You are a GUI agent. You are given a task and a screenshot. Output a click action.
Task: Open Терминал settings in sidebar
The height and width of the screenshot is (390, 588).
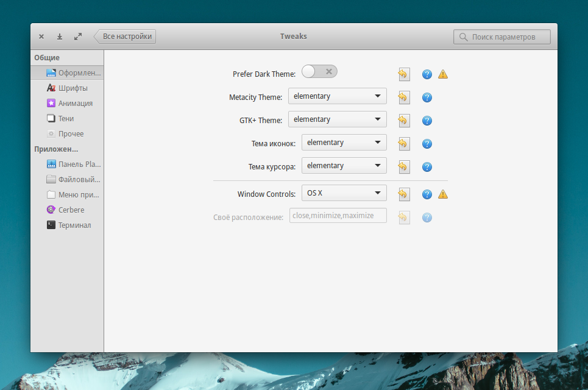(x=67, y=225)
